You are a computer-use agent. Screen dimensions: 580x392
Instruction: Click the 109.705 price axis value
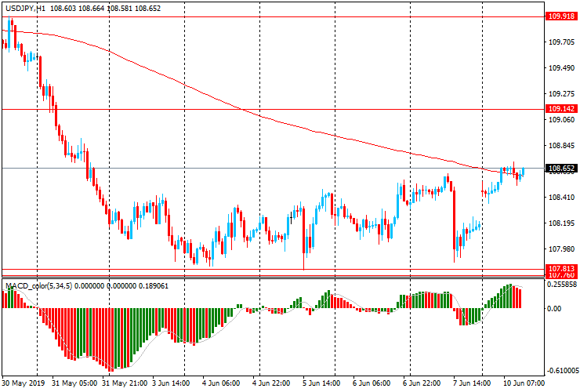point(561,42)
